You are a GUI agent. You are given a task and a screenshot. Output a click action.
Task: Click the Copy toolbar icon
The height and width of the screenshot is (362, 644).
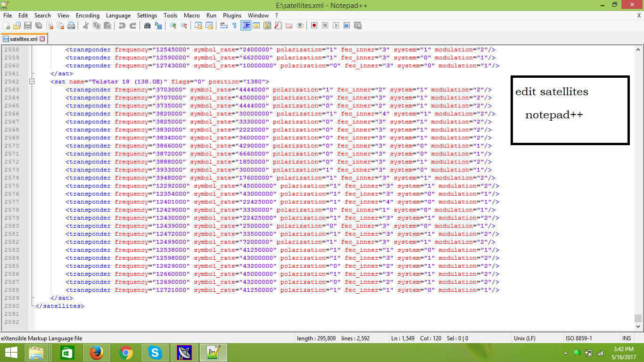(x=97, y=25)
